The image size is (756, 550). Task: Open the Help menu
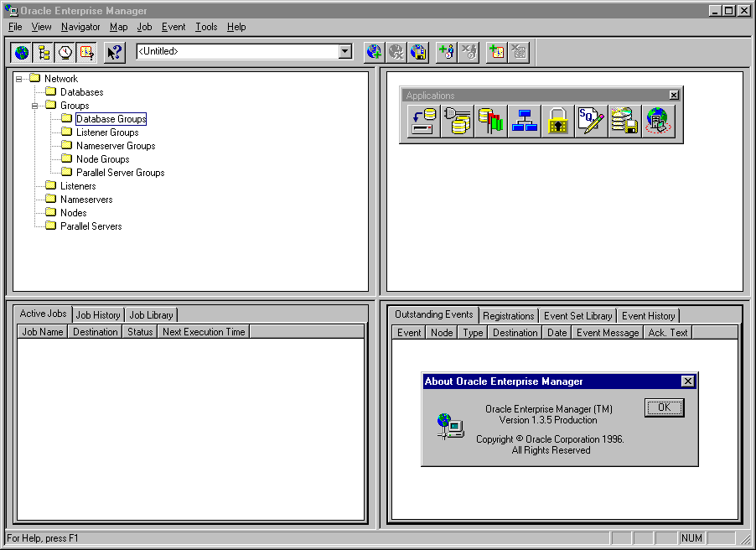pos(236,27)
